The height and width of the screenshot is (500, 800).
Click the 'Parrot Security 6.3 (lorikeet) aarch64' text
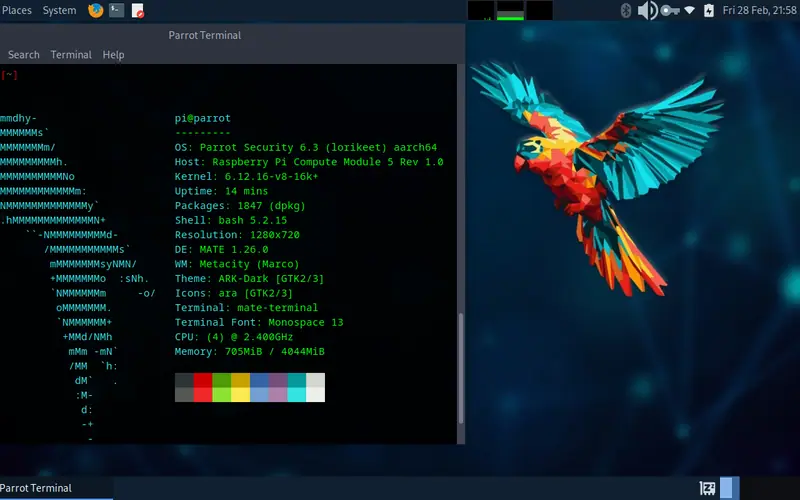(x=318, y=147)
